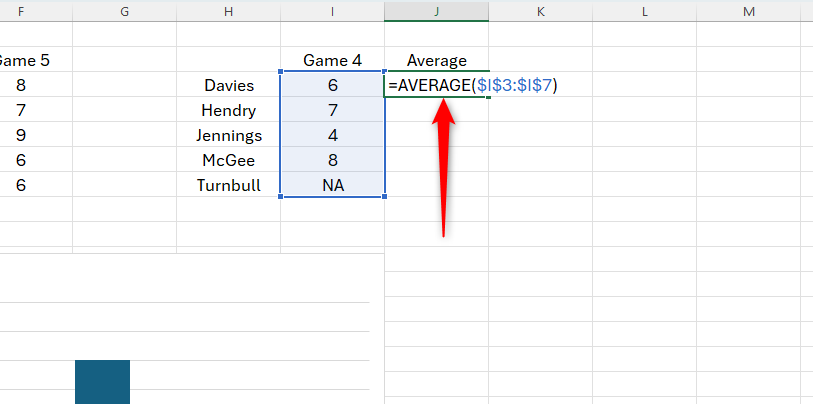
Task: Click the Jennings name cell
Action: [228, 135]
